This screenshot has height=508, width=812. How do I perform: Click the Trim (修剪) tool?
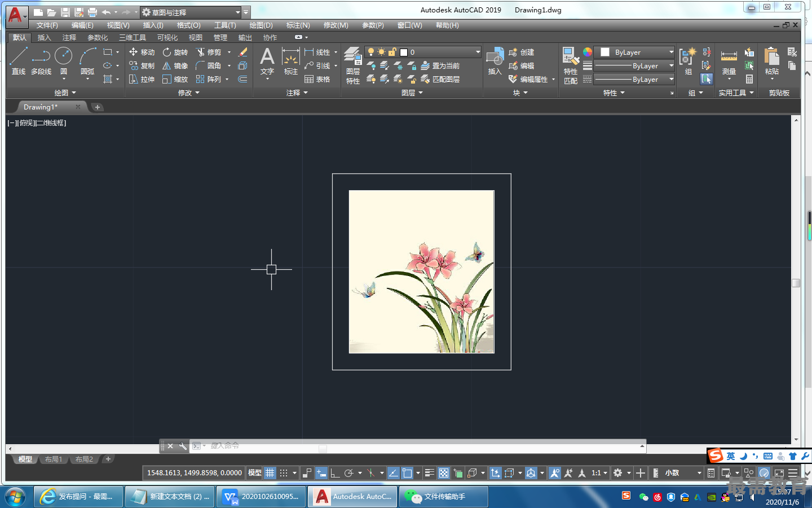209,52
